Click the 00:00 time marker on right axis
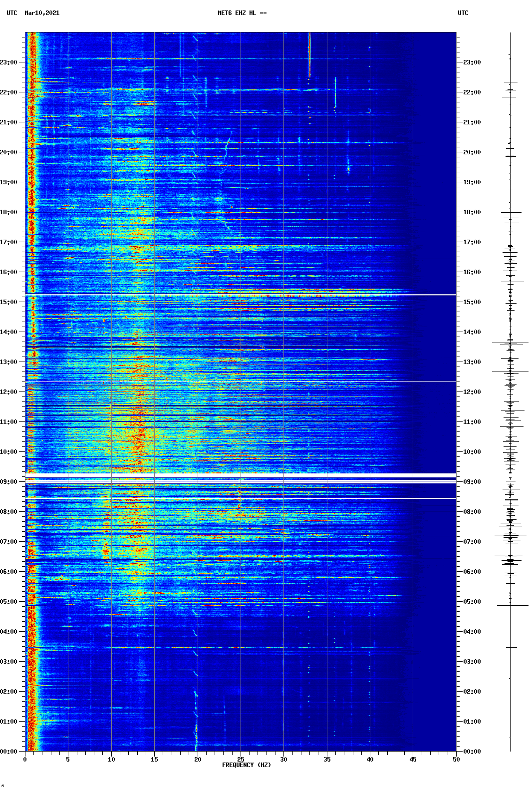This screenshot has height=791, width=532. 472,752
